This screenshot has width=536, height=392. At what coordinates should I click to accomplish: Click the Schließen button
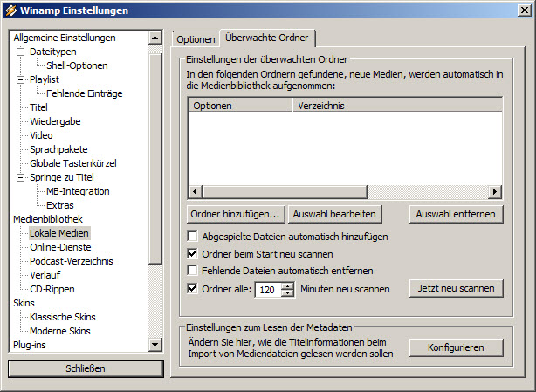[x=86, y=368]
